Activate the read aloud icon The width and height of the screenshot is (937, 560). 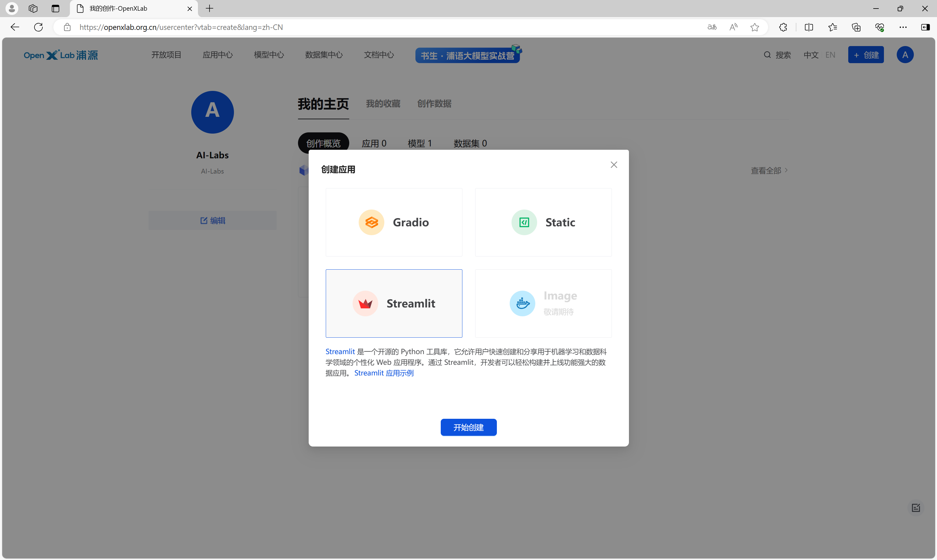[x=733, y=27]
